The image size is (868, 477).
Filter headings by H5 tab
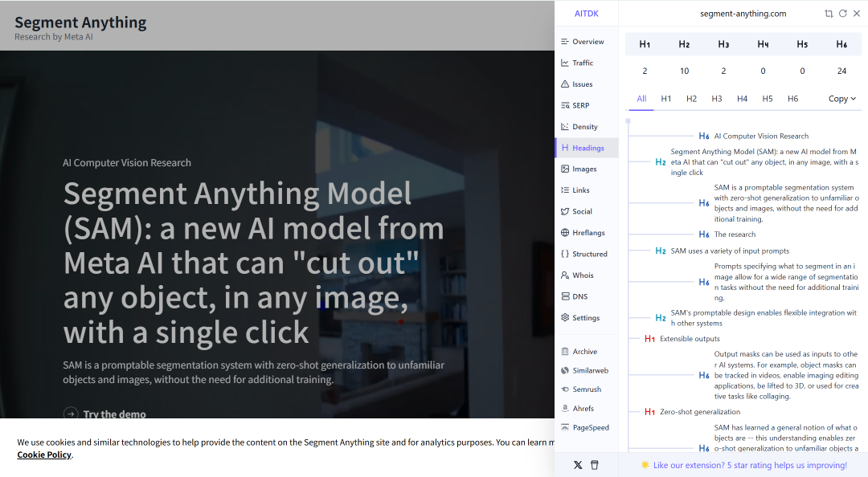pyautogui.click(x=768, y=99)
